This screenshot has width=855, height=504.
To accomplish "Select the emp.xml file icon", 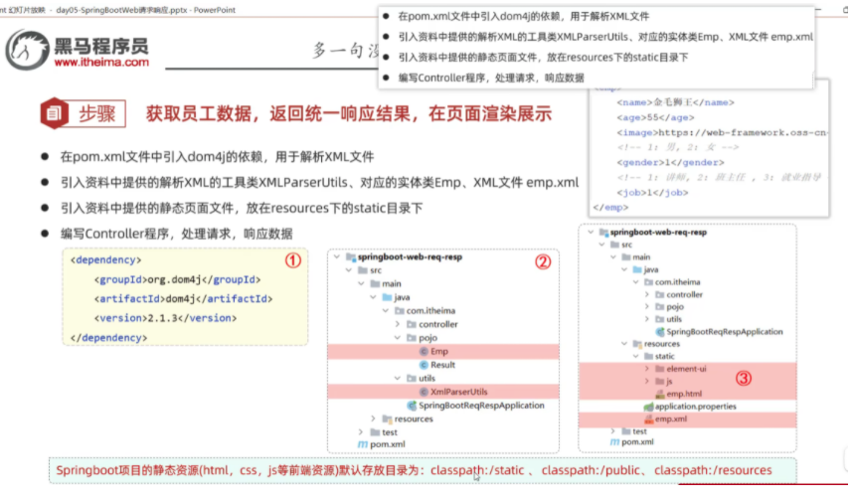I will pos(648,419).
